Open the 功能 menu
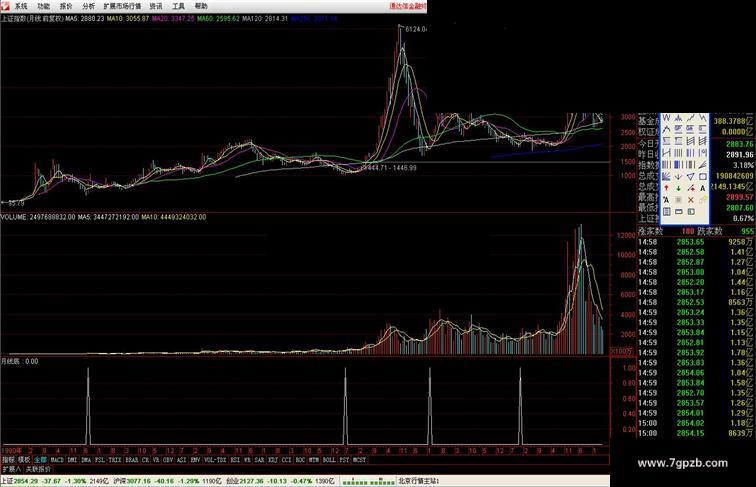The image size is (756, 487). [x=43, y=6]
